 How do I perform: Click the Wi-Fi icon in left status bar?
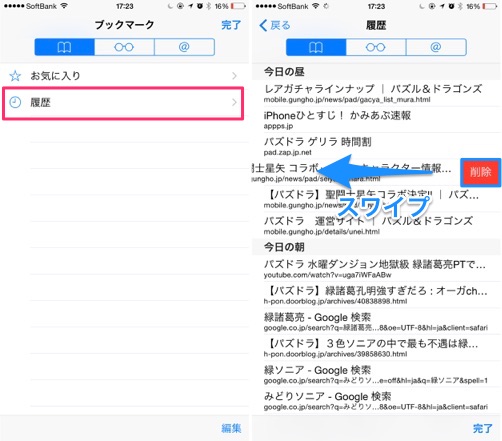(x=64, y=6)
